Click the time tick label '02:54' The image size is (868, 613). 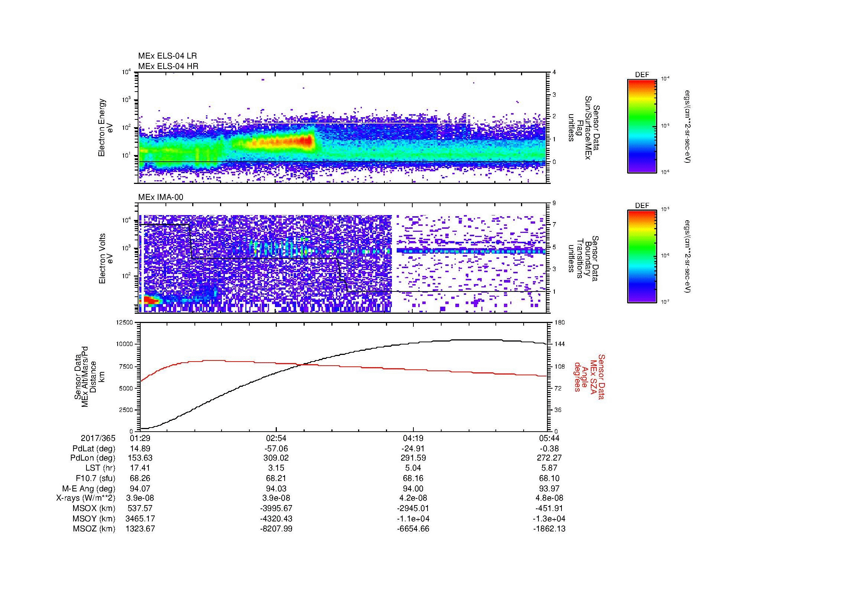[x=276, y=438]
